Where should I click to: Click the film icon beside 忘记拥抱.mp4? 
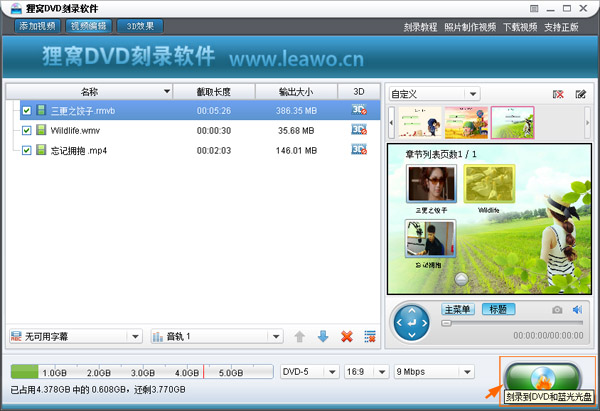(41, 150)
